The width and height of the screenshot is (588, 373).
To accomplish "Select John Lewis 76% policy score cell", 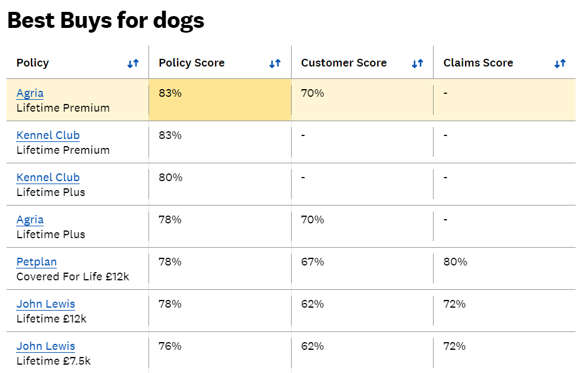I will coord(220,352).
